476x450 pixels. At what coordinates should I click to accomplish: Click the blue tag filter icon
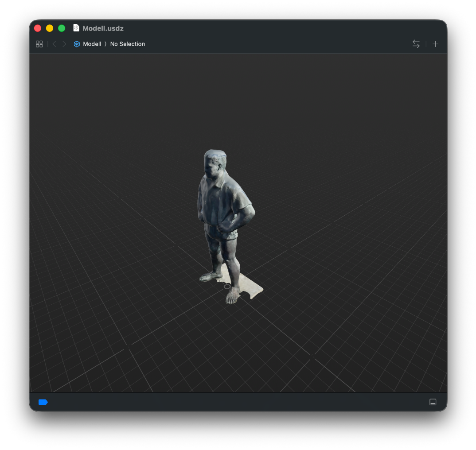tap(43, 402)
